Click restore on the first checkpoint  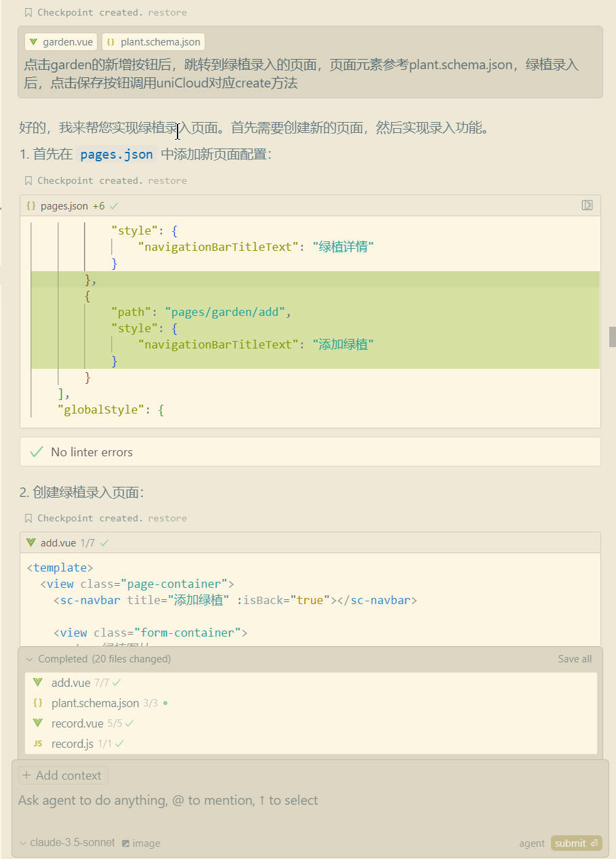(x=167, y=12)
